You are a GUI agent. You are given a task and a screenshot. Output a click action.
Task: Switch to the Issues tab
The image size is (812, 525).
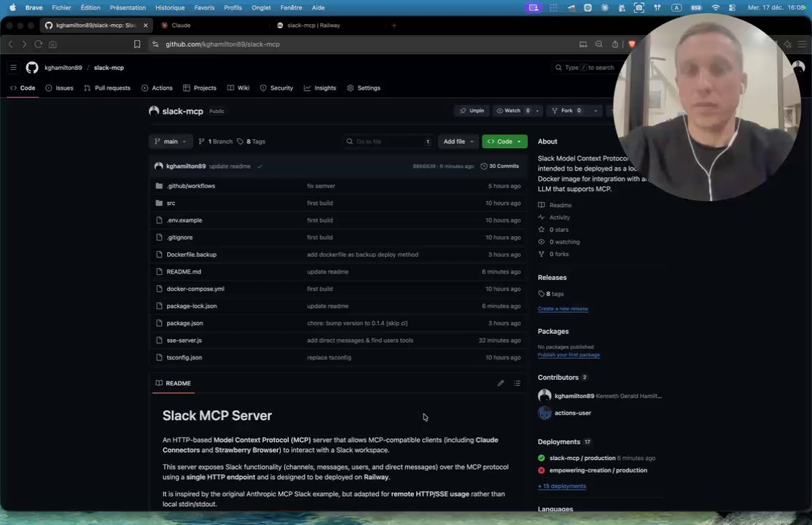pyautogui.click(x=59, y=88)
